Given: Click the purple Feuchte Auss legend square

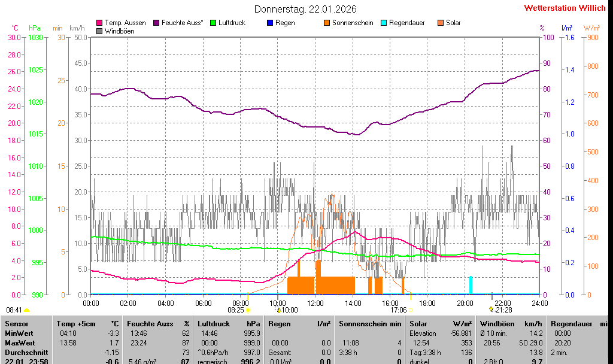Looking at the screenshot, I should tap(156, 23).
